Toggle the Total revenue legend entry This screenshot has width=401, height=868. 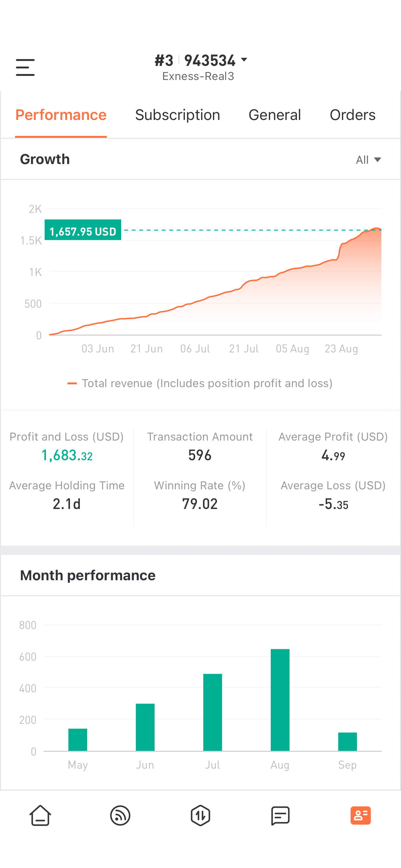(200, 383)
